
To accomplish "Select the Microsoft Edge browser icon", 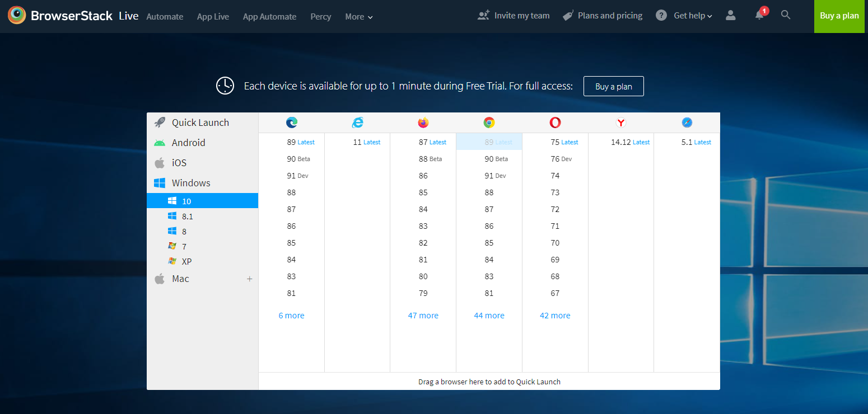I will pyautogui.click(x=292, y=123).
